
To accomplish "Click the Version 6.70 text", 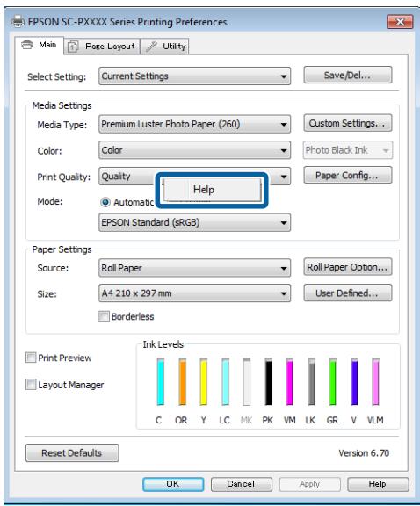I will click(x=364, y=453).
